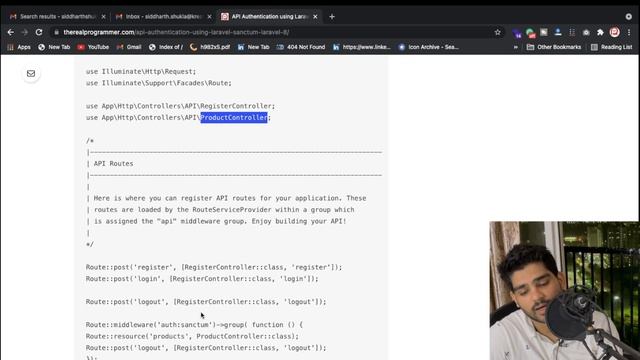This screenshot has height=360, width=640.
Task: Go back using the browser back arrow
Action: pos(11,32)
